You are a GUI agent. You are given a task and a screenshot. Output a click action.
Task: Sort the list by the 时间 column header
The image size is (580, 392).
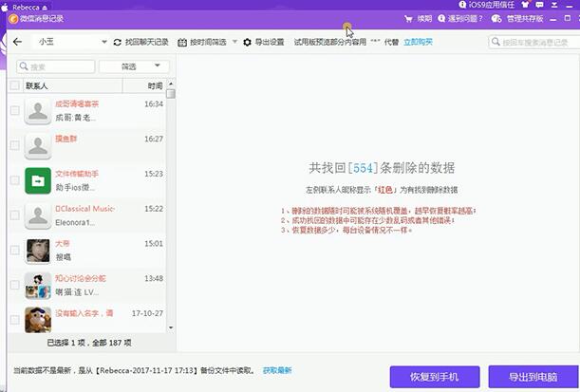[155, 85]
